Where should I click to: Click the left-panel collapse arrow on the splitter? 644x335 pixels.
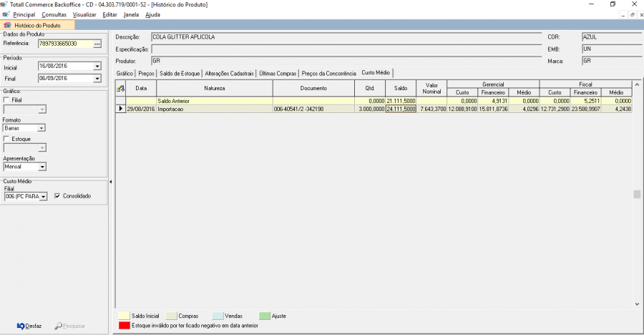point(111,182)
